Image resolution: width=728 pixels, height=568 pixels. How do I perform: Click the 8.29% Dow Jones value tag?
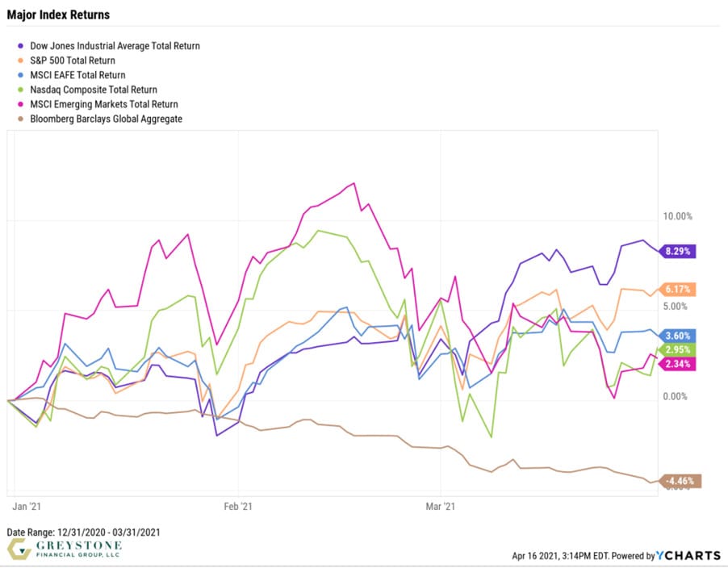pyautogui.click(x=678, y=251)
